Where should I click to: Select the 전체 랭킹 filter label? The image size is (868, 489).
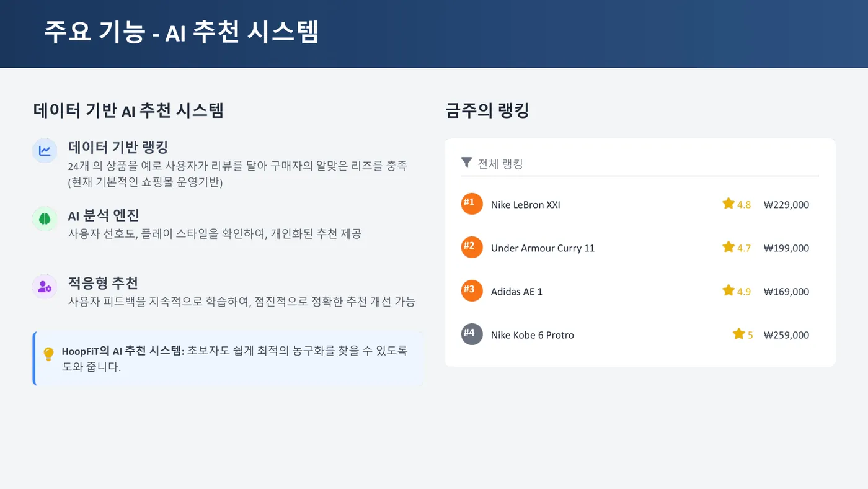(x=500, y=164)
